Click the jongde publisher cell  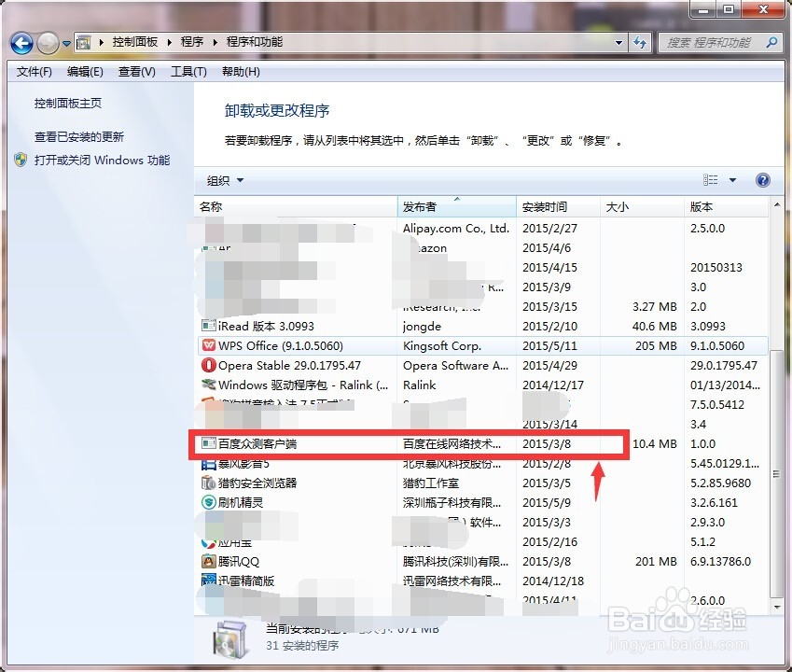coord(422,327)
